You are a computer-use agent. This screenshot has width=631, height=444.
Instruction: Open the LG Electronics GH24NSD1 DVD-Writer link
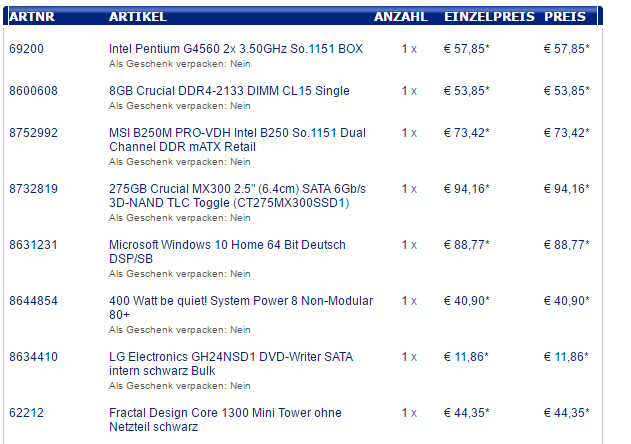(x=231, y=363)
